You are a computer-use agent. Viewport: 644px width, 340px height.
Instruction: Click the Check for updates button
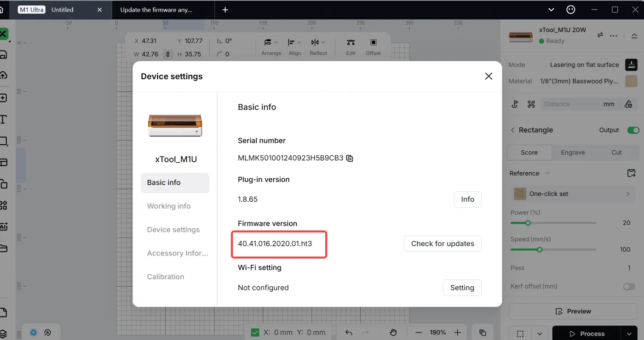coord(443,244)
